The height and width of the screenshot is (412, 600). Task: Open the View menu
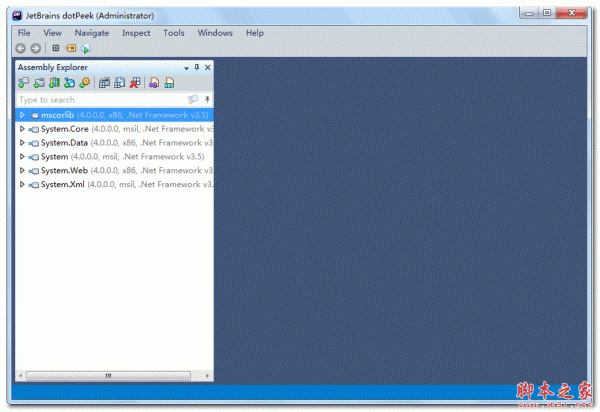[52, 33]
